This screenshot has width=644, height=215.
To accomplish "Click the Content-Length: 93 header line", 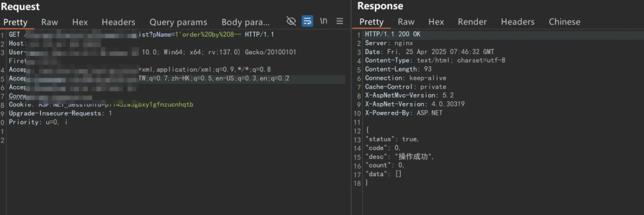I will pyautogui.click(x=398, y=69).
